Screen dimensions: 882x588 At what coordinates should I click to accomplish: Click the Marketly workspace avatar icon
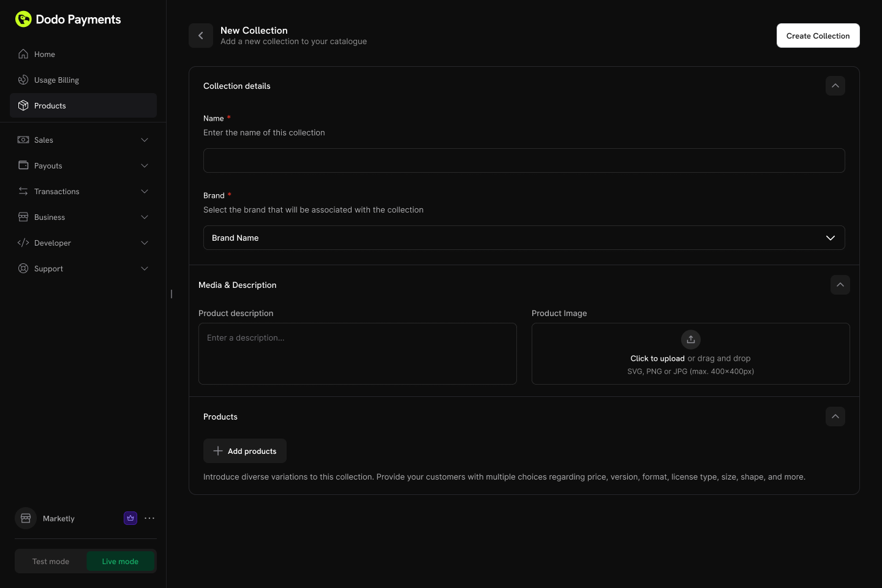(26, 518)
